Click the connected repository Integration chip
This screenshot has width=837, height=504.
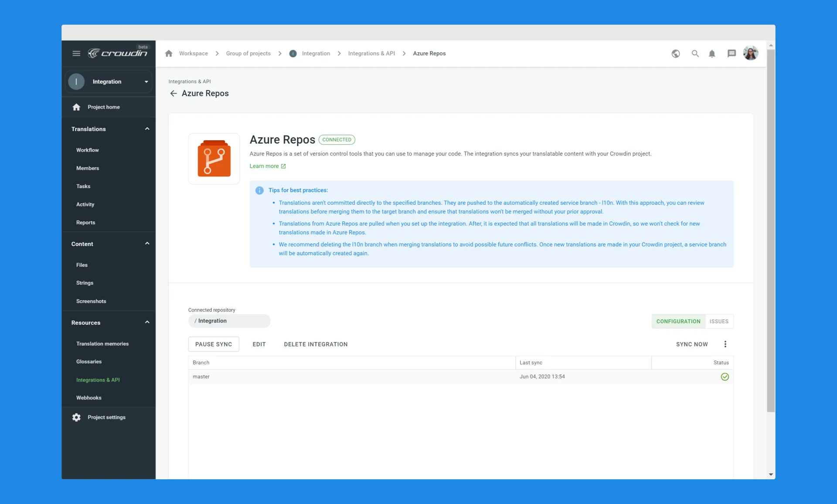point(229,321)
